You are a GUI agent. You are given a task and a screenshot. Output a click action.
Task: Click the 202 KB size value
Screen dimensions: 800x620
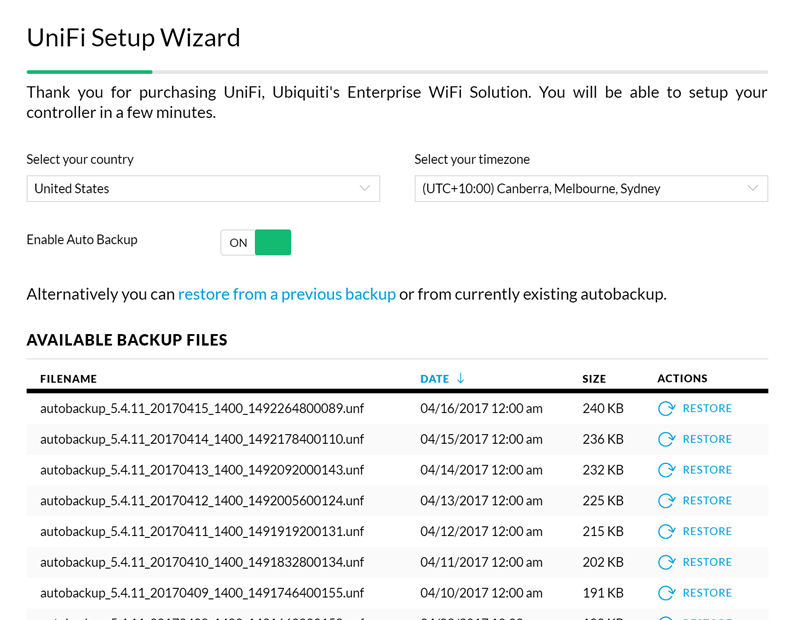[603, 562]
